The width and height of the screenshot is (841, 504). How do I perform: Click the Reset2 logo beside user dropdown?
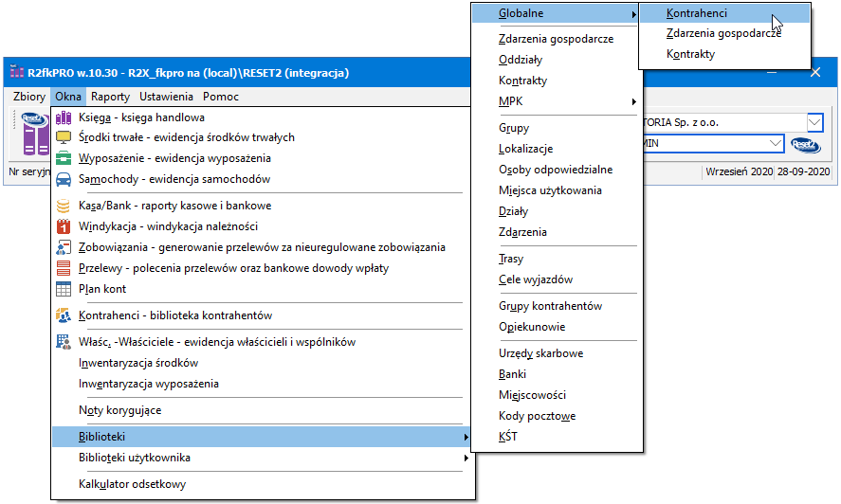click(x=806, y=144)
